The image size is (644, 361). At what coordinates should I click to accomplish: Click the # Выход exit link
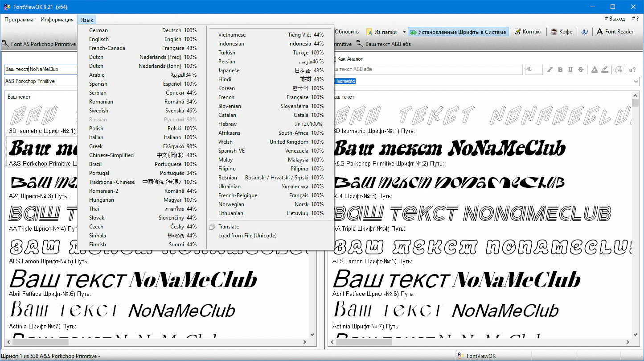click(x=615, y=19)
